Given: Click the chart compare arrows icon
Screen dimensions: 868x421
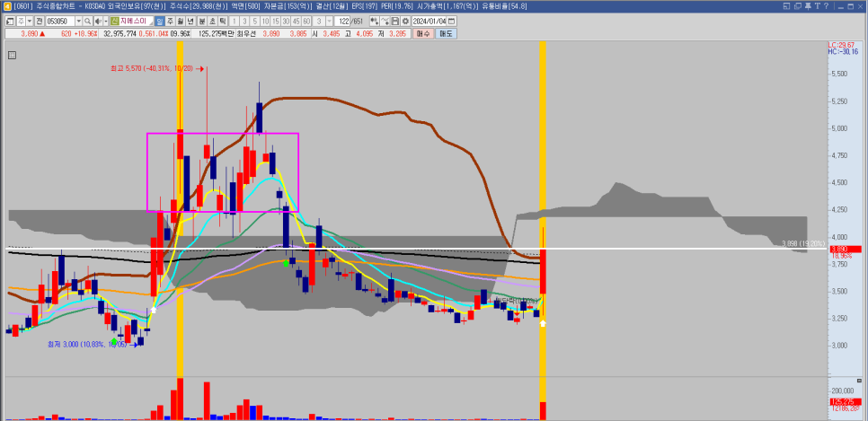Looking at the screenshot, I should [x=376, y=21].
